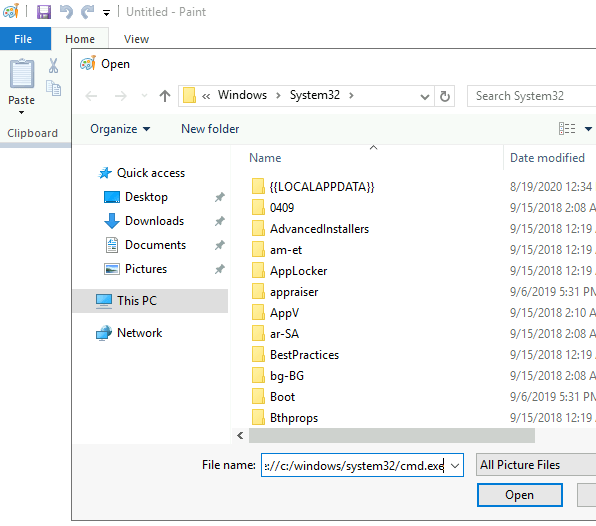Sort by Date modified column header
Image resolution: width=596 pixels, height=526 pixels.
coord(547,158)
